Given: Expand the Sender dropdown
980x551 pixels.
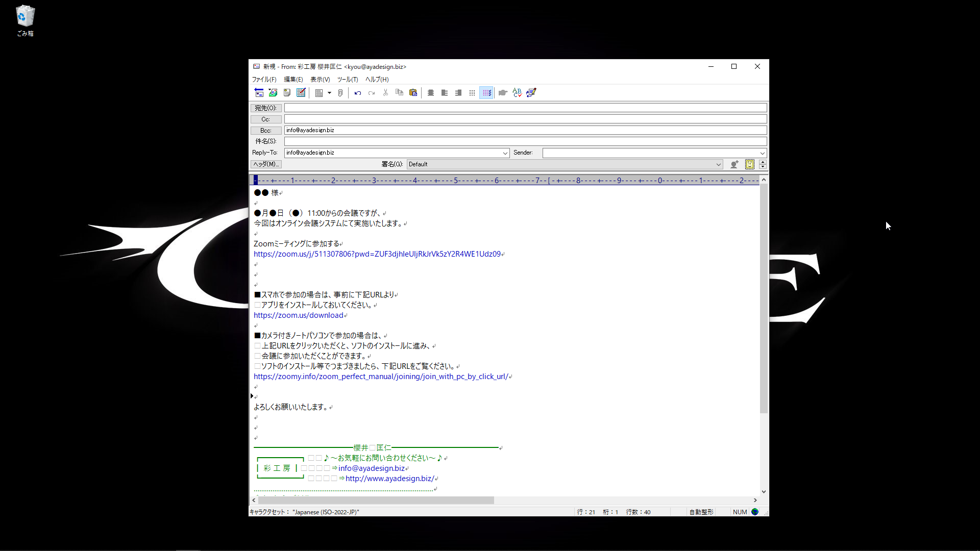Looking at the screenshot, I should [x=762, y=153].
